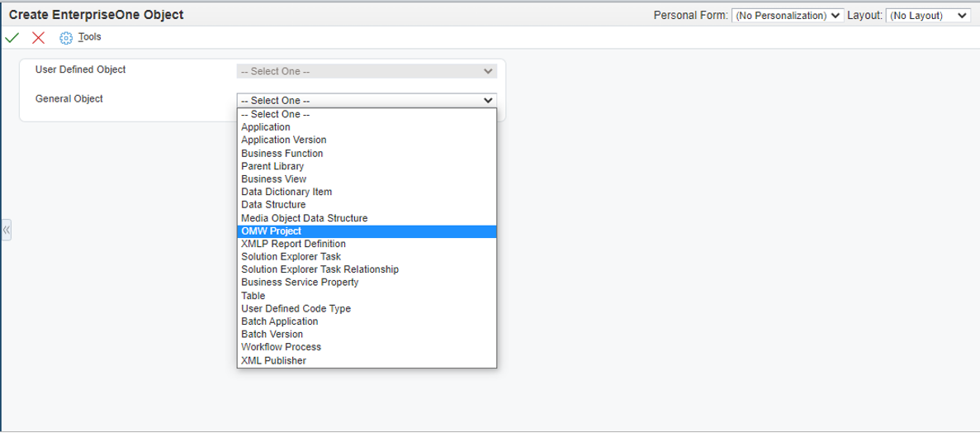
Task: Choose Application Version option
Action: click(x=283, y=140)
